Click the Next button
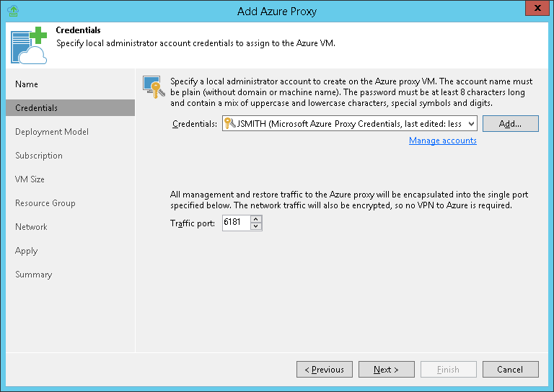Image resolution: width=554 pixels, height=392 pixels. [386, 370]
